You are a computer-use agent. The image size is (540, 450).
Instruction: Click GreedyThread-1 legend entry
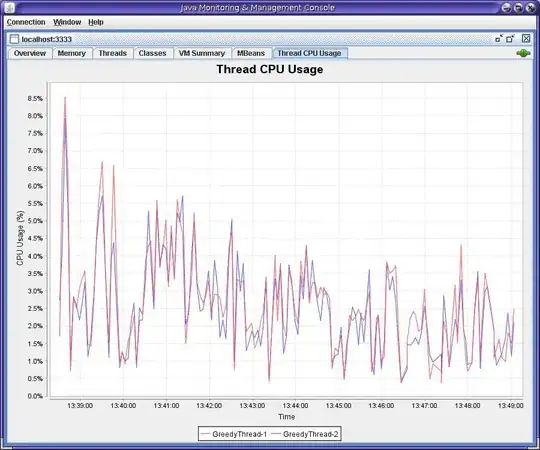tap(234, 434)
